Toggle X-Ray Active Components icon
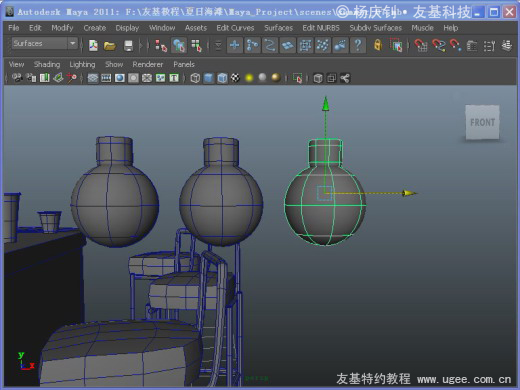This screenshot has width=520, height=390. (x=331, y=78)
